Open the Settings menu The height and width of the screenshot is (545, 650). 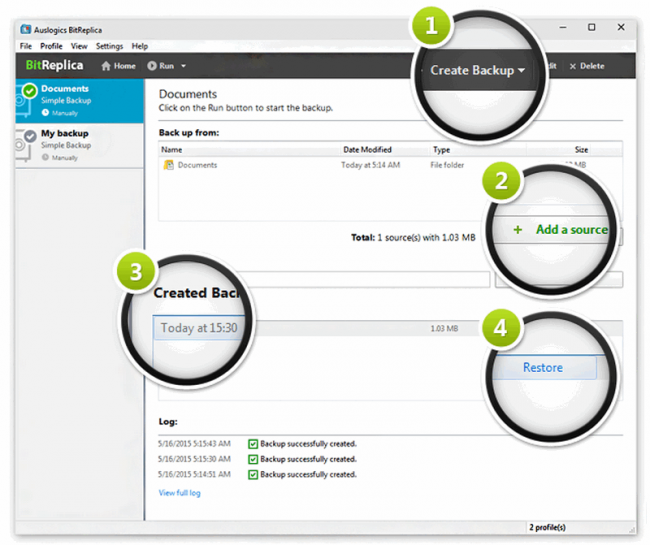pos(109,46)
